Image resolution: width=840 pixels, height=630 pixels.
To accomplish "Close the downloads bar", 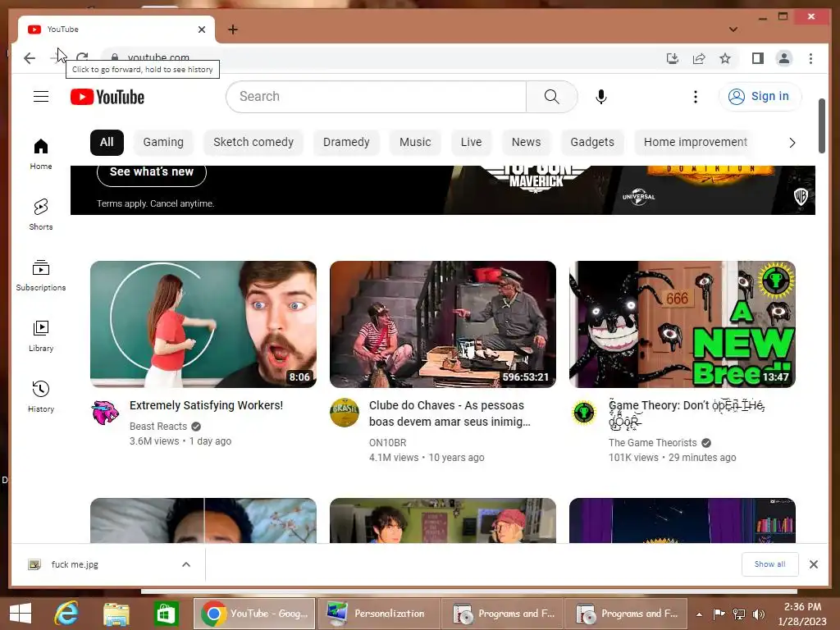I will point(813,564).
